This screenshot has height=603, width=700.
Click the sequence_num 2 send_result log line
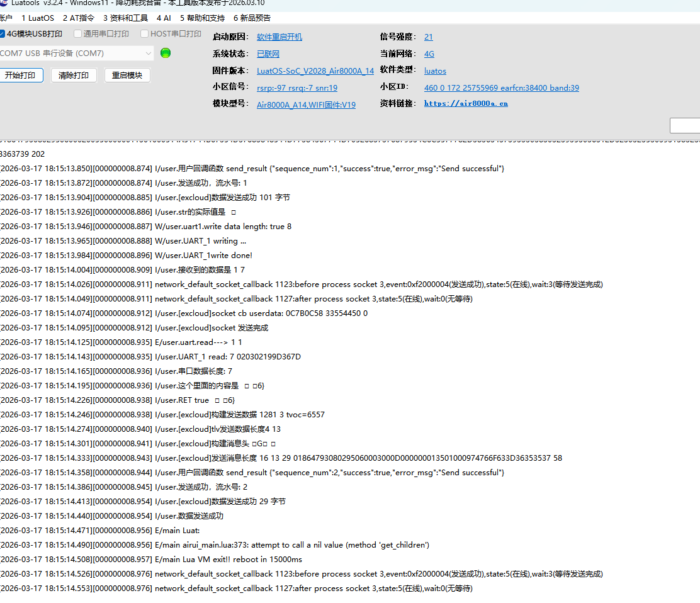(252, 472)
